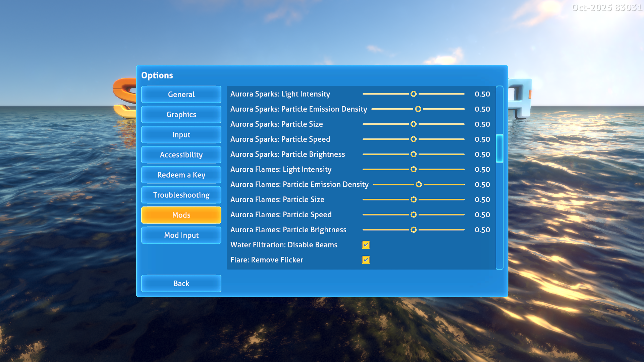The height and width of the screenshot is (362, 644).
Task: Switch to the Graphics options tab
Action: pyautogui.click(x=181, y=115)
